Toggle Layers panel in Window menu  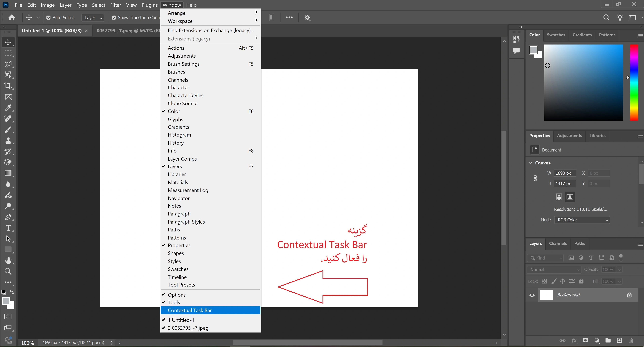(211, 166)
